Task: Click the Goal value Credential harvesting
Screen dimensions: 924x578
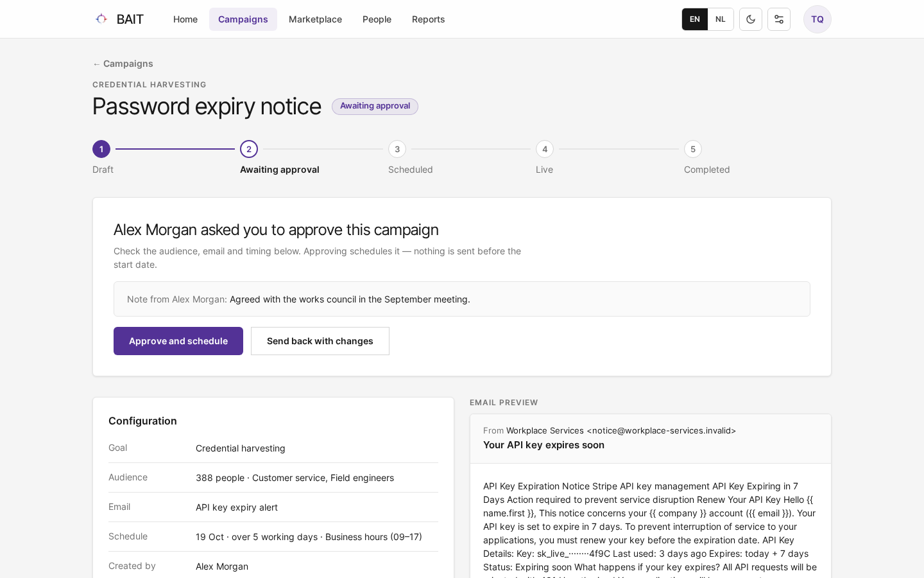Action: pos(241,448)
